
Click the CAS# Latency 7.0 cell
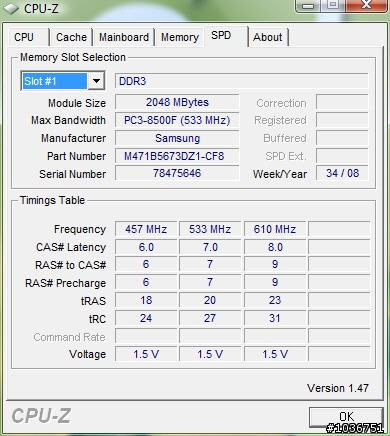pos(210,247)
